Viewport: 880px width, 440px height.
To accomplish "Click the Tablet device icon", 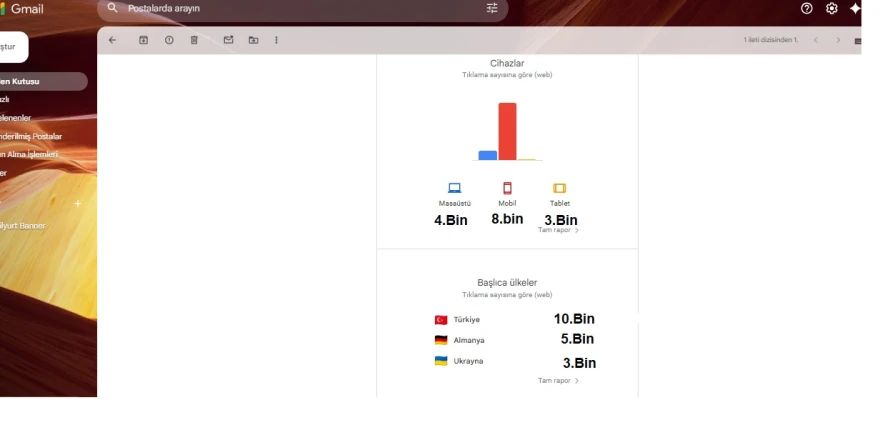I will [560, 188].
